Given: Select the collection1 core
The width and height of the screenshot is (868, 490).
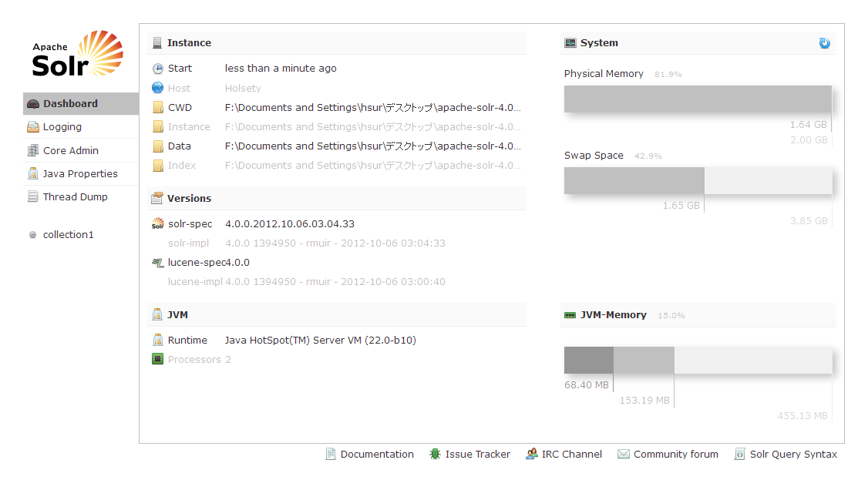Looking at the screenshot, I should coord(68,235).
